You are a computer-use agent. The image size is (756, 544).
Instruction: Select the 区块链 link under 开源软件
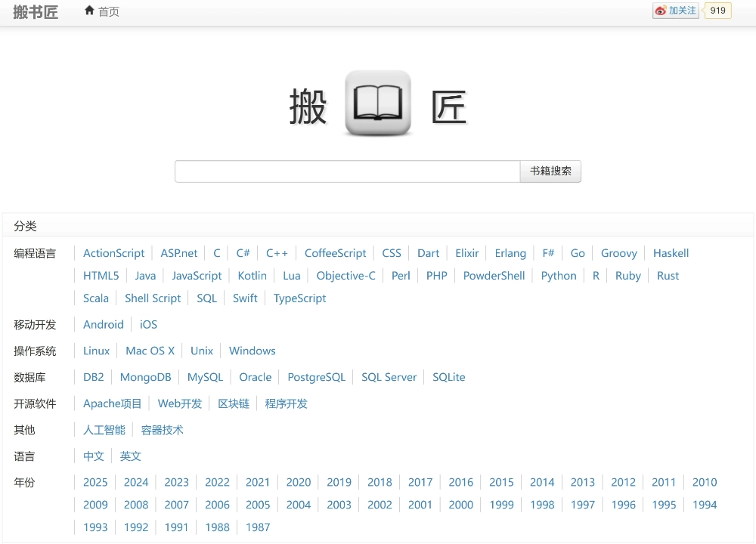pyautogui.click(x=234, y=403)
